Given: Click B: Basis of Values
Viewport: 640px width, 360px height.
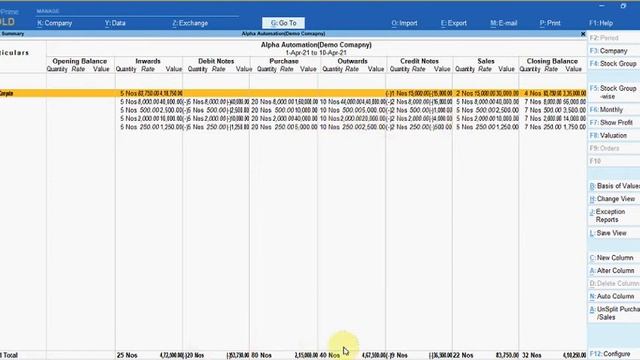Looking at the screenshot, I should pos(613,186).
